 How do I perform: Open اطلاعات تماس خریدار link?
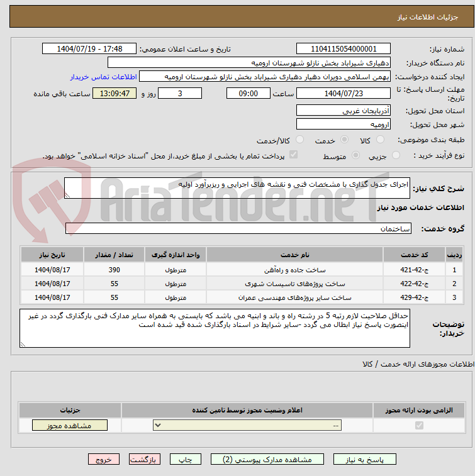click(104, 77)
